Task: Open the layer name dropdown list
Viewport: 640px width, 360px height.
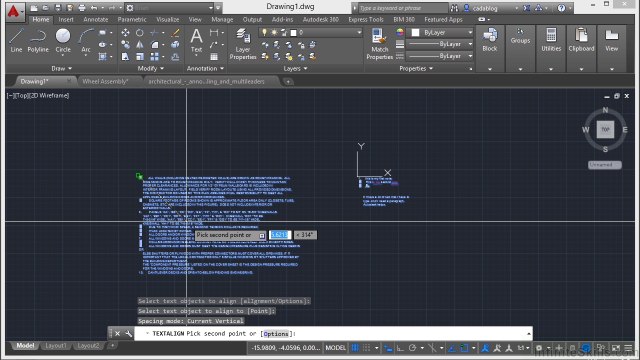Action: [x=359, y=32]
